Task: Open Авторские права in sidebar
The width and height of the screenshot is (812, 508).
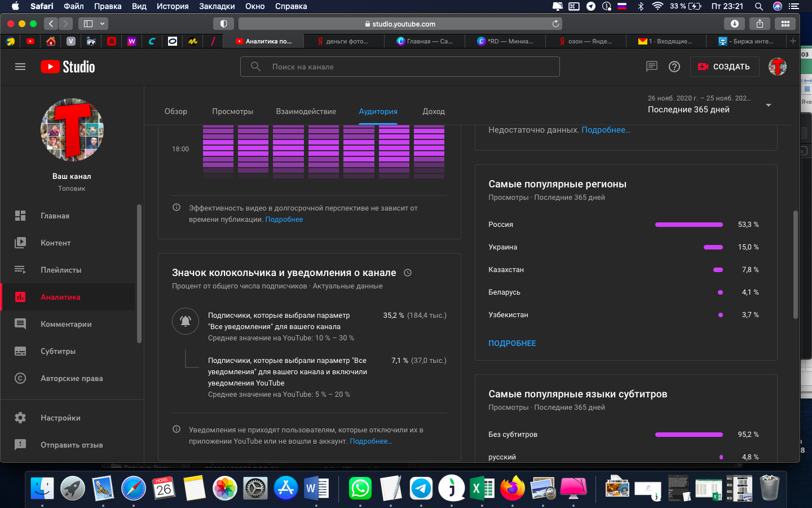Action: (x=68, y=378)
